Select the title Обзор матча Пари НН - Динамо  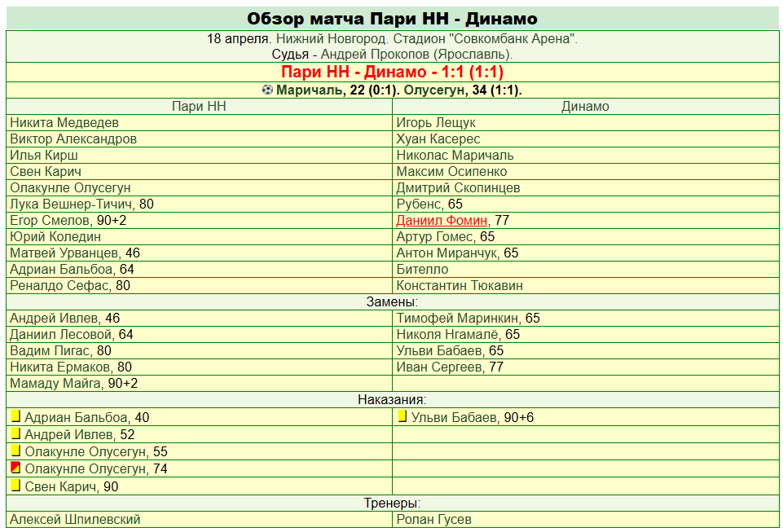coord(392,19)
